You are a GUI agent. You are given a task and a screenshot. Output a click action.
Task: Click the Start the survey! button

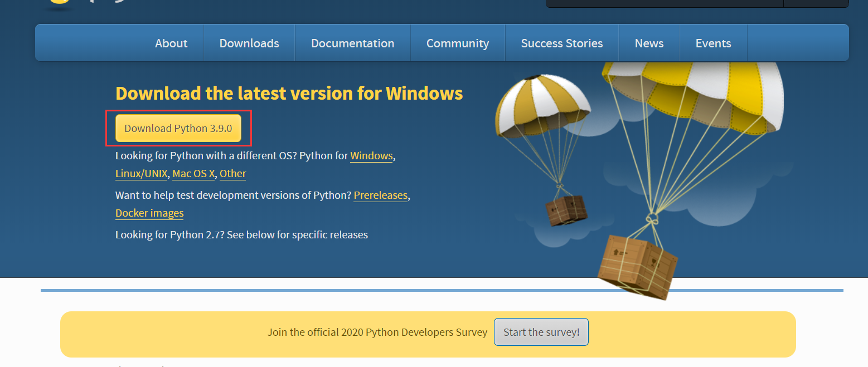541,332
